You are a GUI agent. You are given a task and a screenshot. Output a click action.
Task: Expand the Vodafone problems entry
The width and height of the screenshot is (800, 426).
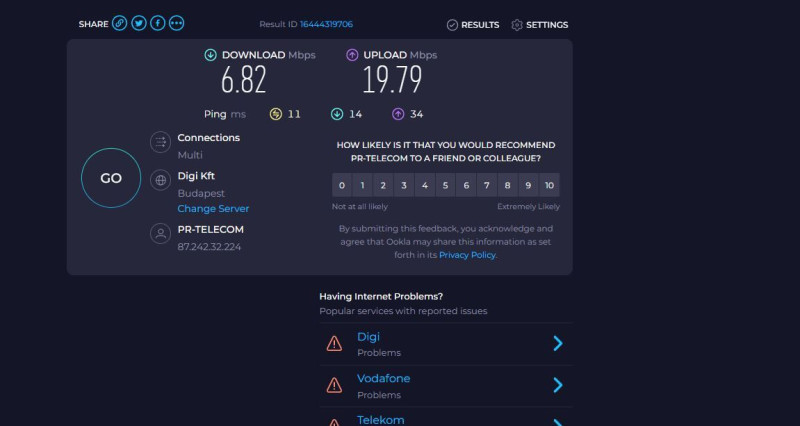pos(558,385)
